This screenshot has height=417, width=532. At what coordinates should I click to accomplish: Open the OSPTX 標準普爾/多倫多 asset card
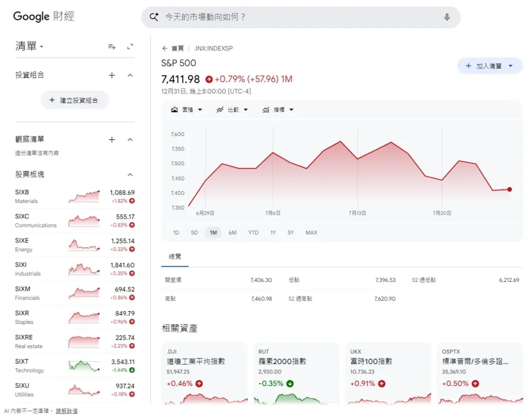[x=480, y=374]
